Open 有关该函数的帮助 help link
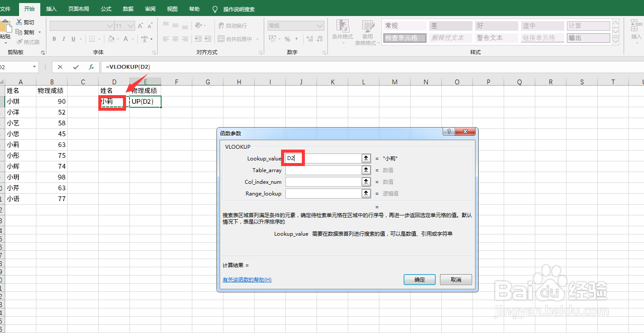 tap(247, 279)
